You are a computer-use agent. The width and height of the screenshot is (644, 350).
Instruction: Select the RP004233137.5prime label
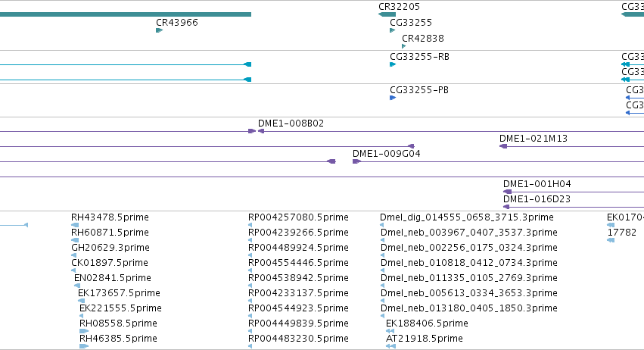pyautogui.click(x=299, y=293)
